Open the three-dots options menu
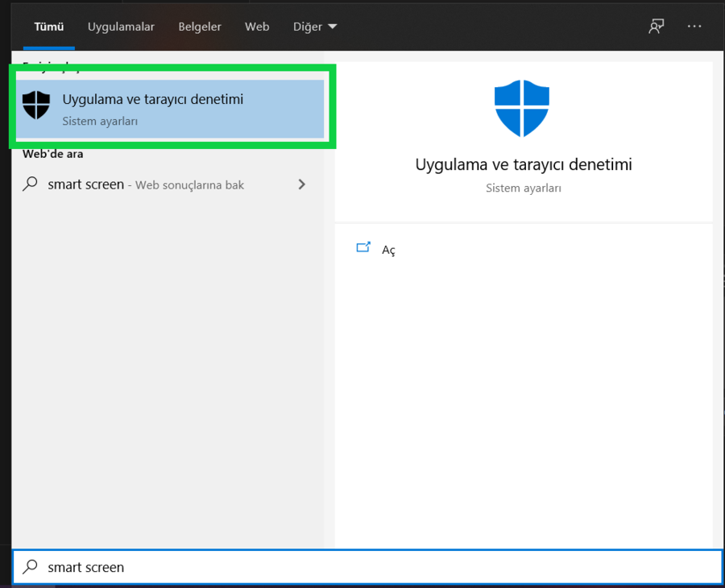 pyautogui.click(x=694, y=27)
